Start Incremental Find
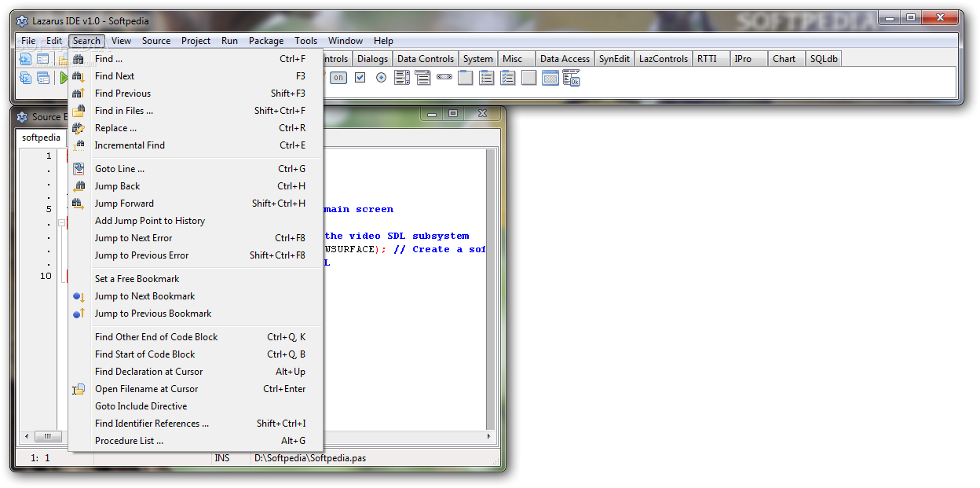Viewport: 980px width, 488px height. click(x=196, y=145)
